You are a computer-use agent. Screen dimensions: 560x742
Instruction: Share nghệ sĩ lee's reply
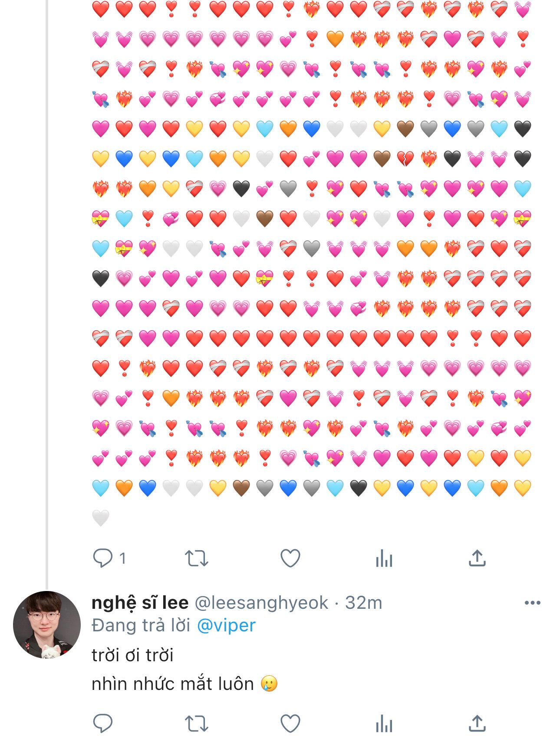(477, 724)
